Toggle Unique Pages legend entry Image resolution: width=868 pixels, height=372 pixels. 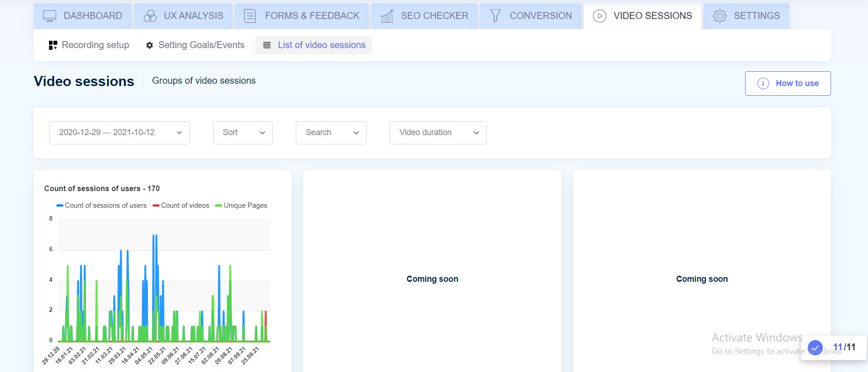point(241,205)
